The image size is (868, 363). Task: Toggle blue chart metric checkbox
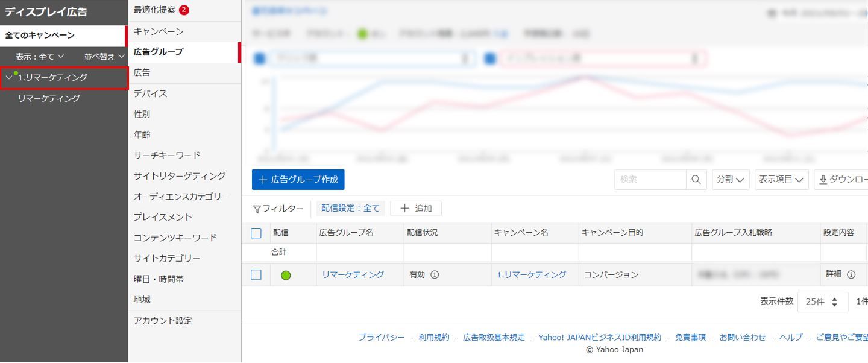pyautogui.click(x=260, y=58)
